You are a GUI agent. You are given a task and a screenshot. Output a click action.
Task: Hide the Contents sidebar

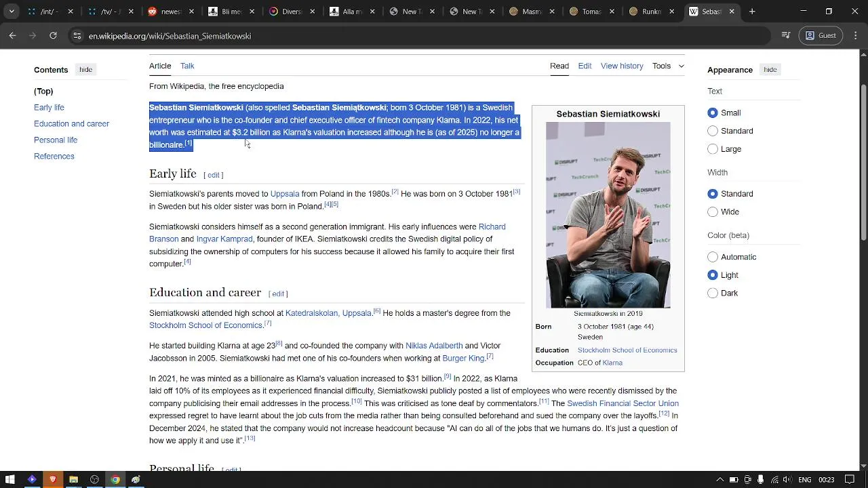[85, 70]
